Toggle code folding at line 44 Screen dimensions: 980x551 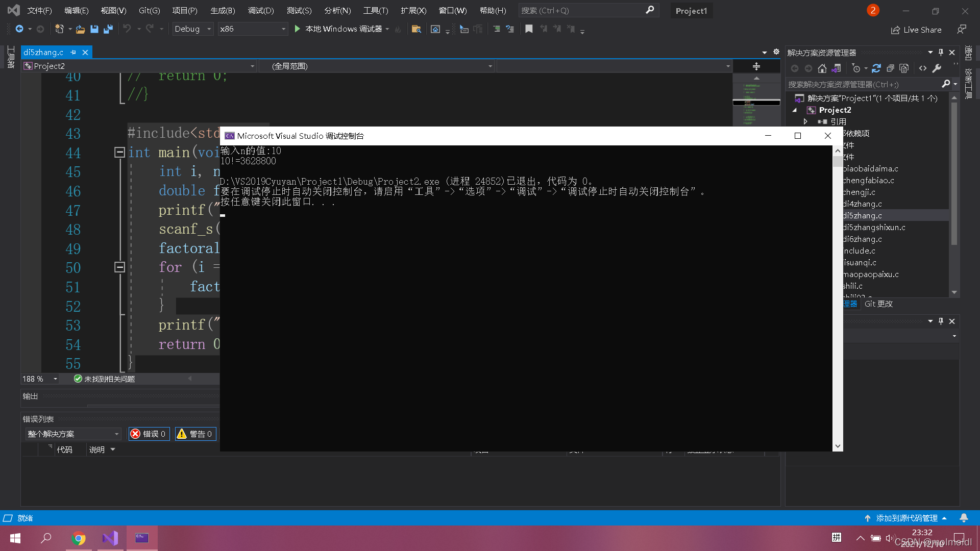[x=120, y=152]
